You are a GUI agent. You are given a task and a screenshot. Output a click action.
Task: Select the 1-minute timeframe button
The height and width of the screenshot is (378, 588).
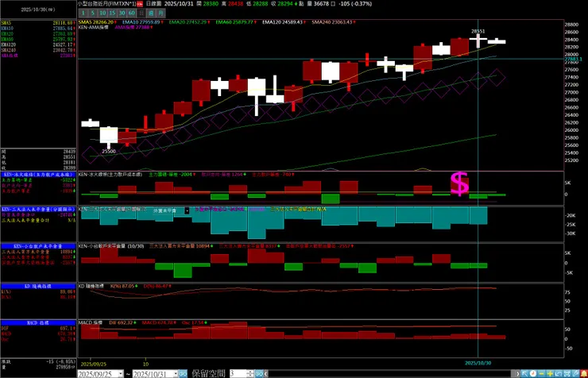pos(83,13)
